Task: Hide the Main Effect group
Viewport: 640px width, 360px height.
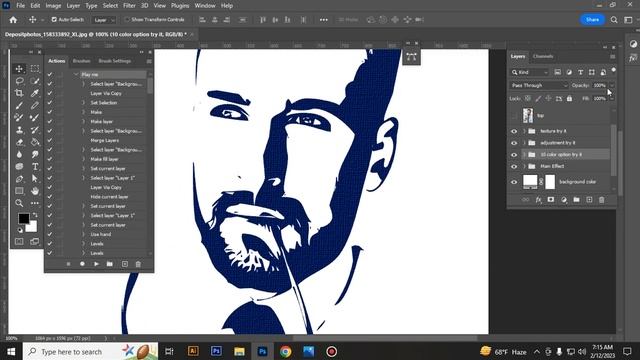Action: [x=514, y=167]
